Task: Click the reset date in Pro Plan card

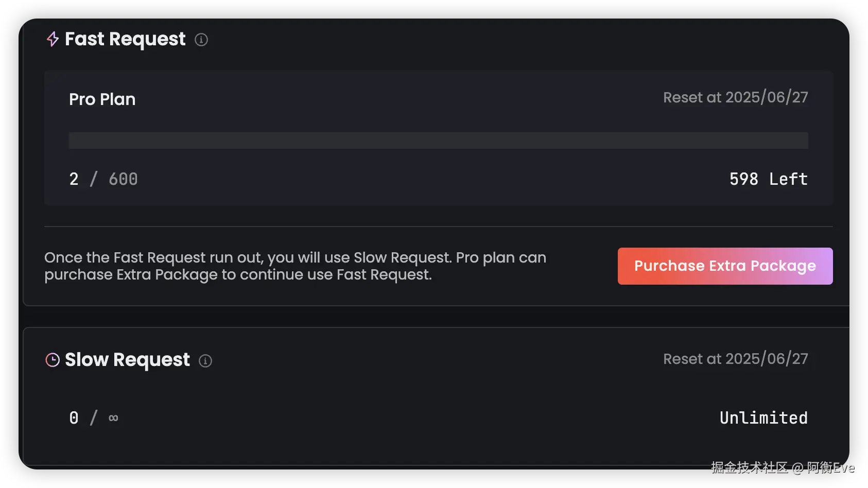Action: (x=735, y=97)
